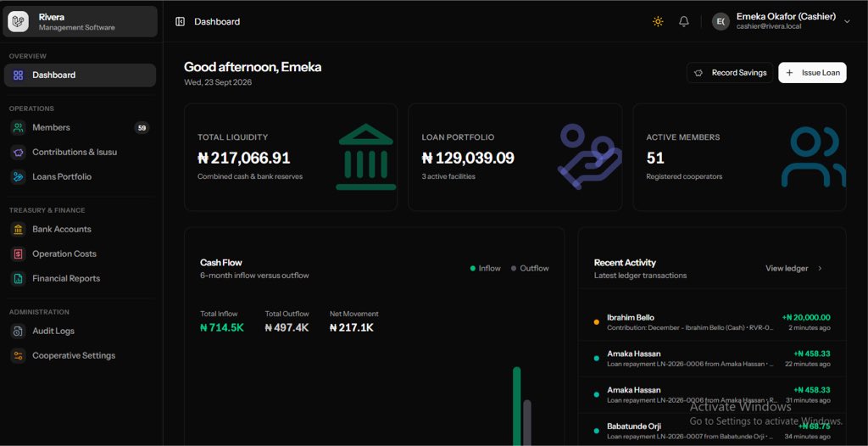Click the Issue Loan button

point(812,73)
